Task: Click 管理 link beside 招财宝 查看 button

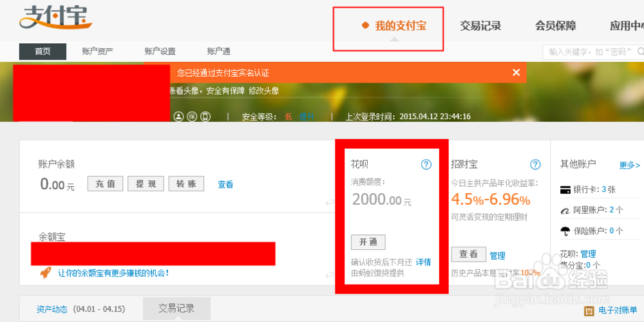Action: (497, 256)
